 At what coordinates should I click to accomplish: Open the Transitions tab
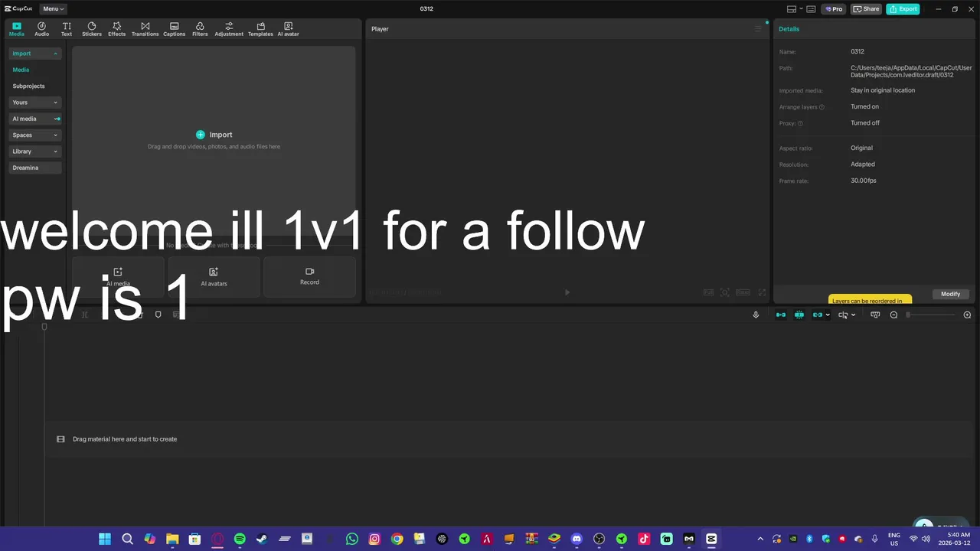coord(145,29)
